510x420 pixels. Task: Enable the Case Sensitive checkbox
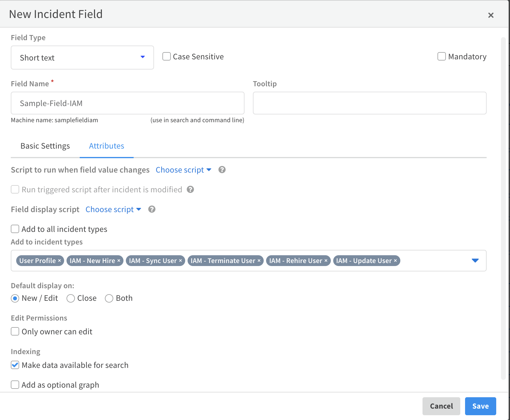(167, 56)
